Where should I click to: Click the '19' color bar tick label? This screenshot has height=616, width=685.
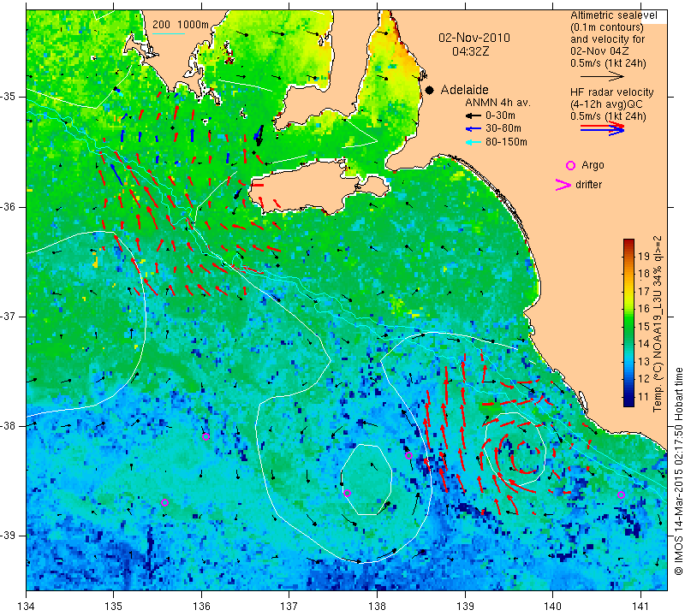pyautogui.click(x=644, y=257)
